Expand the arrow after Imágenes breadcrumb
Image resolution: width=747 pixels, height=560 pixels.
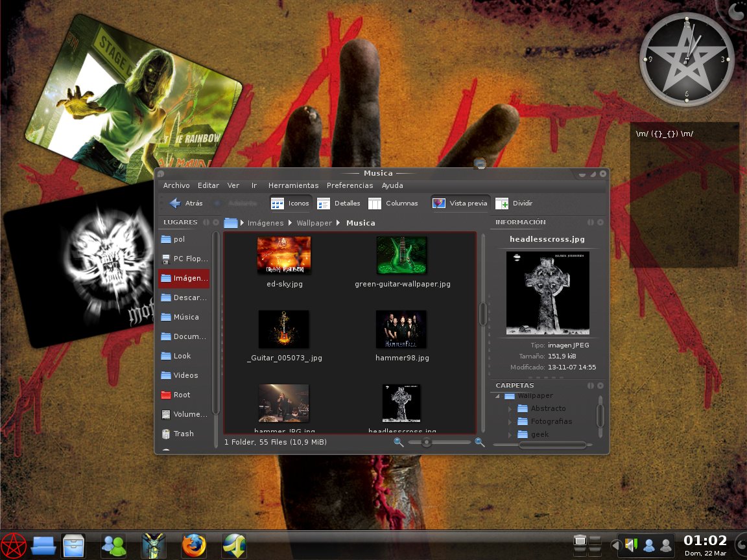click(290, 222)
